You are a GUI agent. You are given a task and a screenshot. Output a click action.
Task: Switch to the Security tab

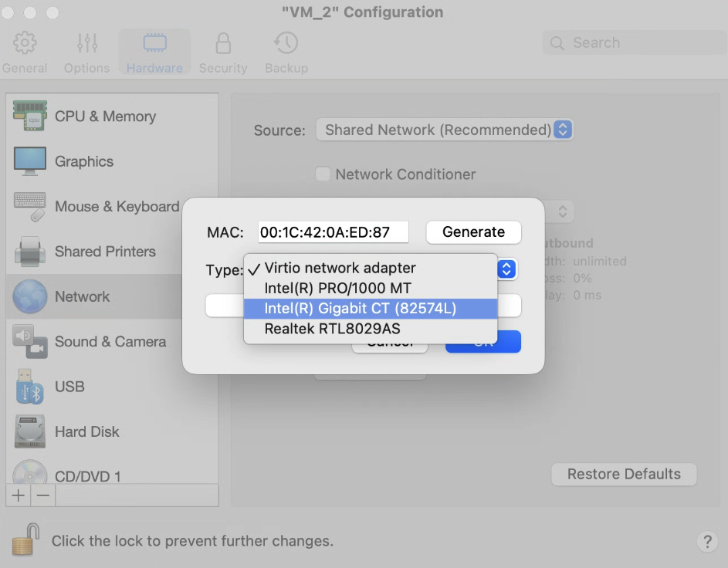coord(223,52)
